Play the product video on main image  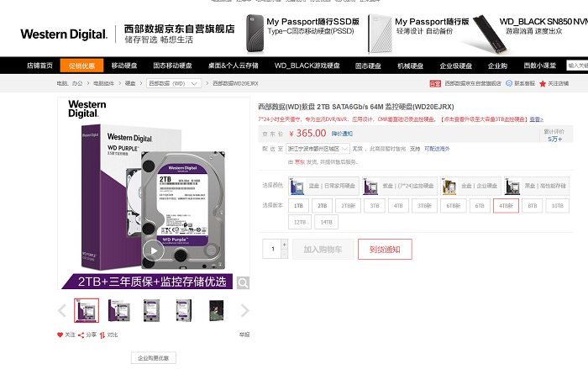[154, 250]
